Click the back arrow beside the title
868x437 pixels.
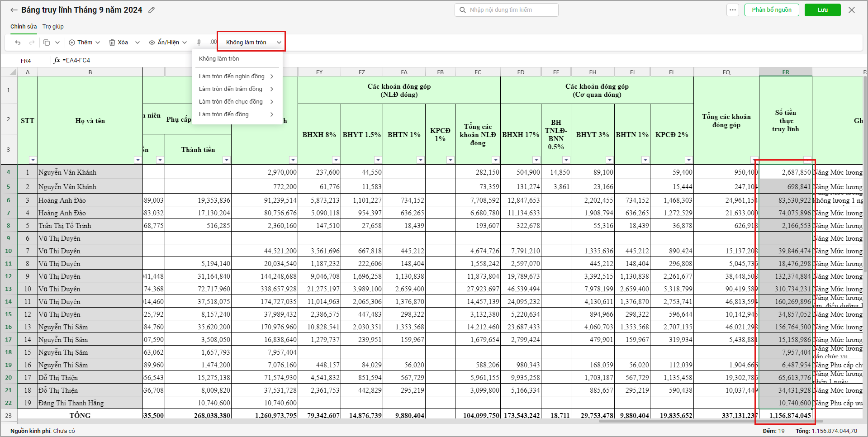(14, 10)
